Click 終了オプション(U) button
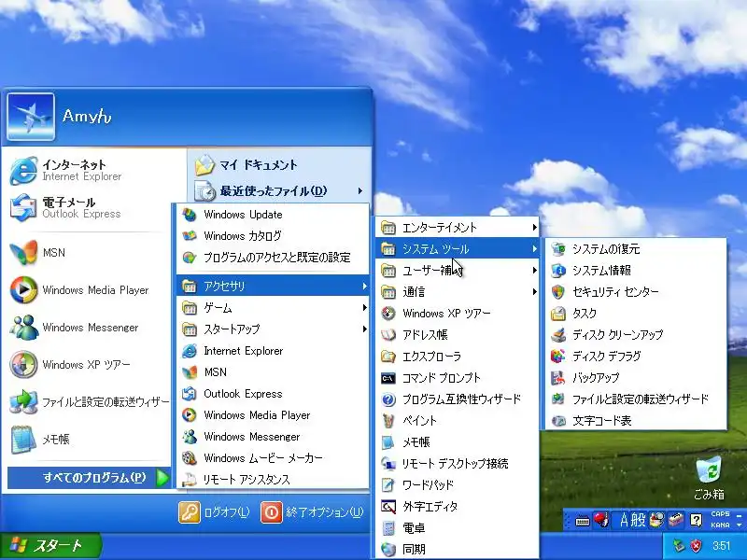Screen dimensions: 747x560 pos(313,512)
